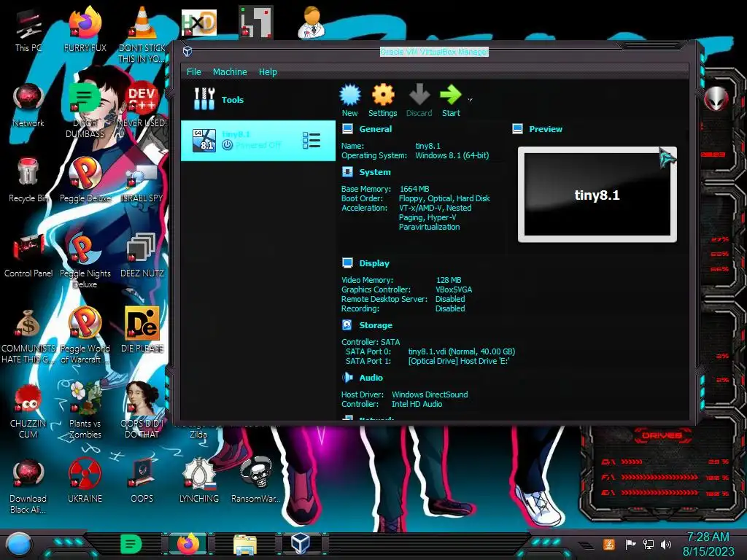The height and width of the screenshot is (560, 747).
Task: Click the volume speaker tray icon
Action: click(666, 544)
